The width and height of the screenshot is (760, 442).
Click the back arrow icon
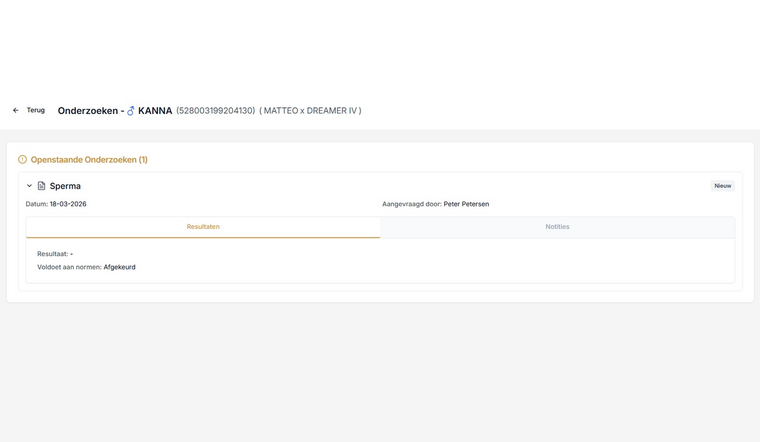(16, 110)
